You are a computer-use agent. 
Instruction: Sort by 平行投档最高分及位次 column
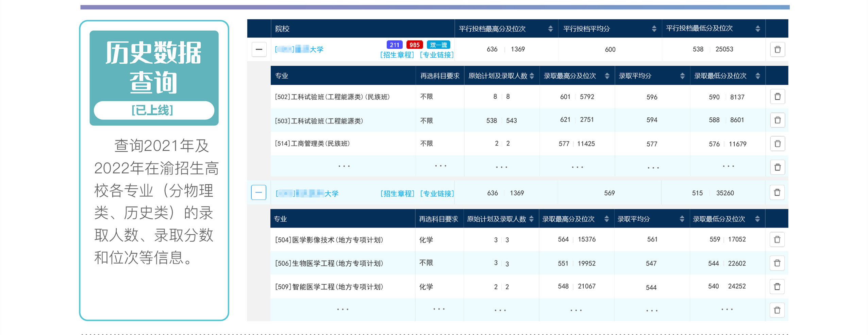click(x=550, y=29)
